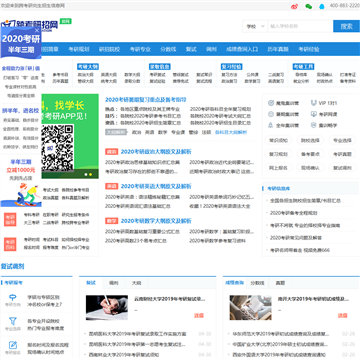Open the handwriting photo thumbnail
Viewport: 360px width, 360px height.
pyautogui.click(x=107, y=307)
